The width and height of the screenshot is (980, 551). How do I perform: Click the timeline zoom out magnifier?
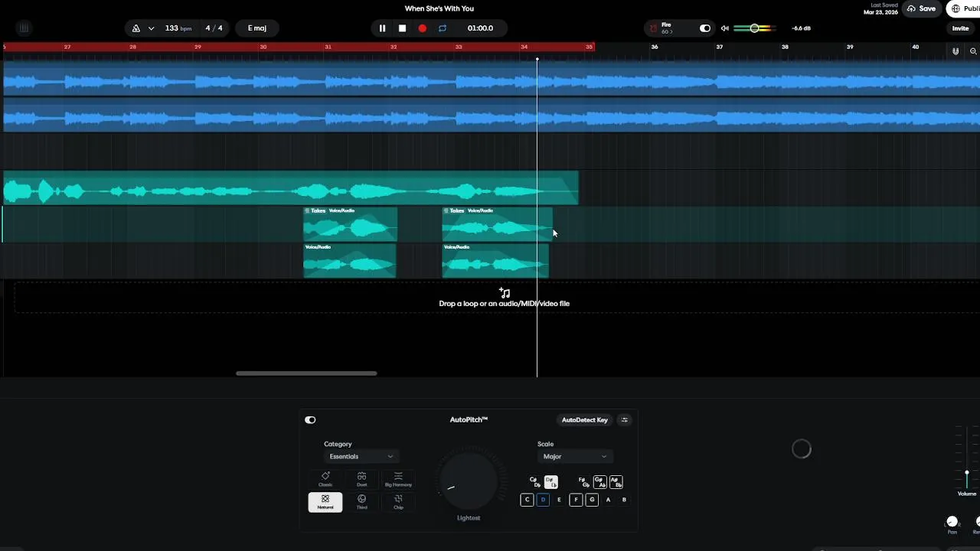pyautogui.click(x=973, y=51)
